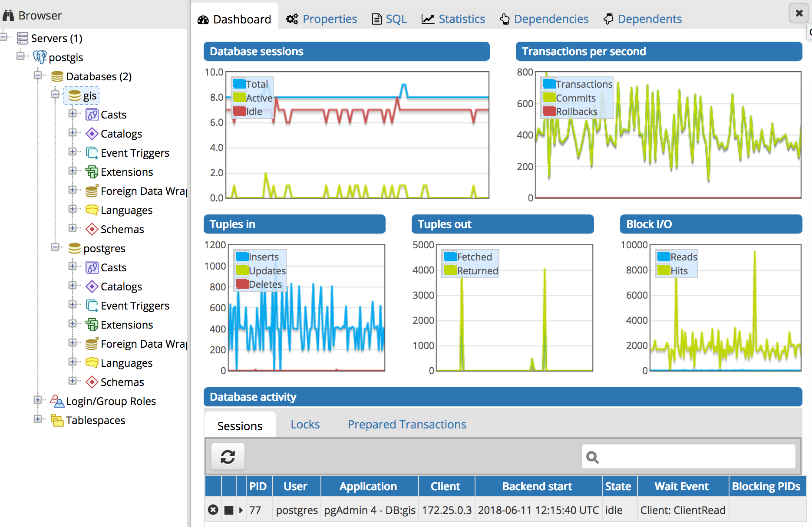Switch to the Locks tab
Screen dimensions: 812x527
305,425
